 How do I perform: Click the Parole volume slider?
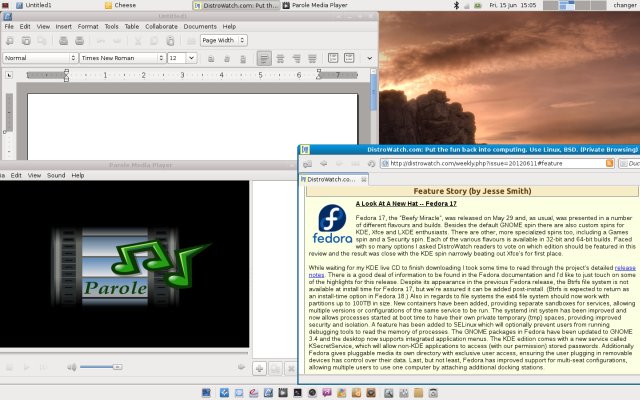pyautogui.click(x=101, y=367)
